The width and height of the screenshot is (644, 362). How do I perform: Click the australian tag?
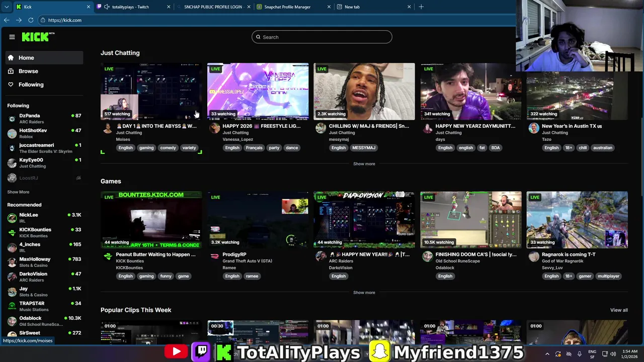(x=602, y=148)
